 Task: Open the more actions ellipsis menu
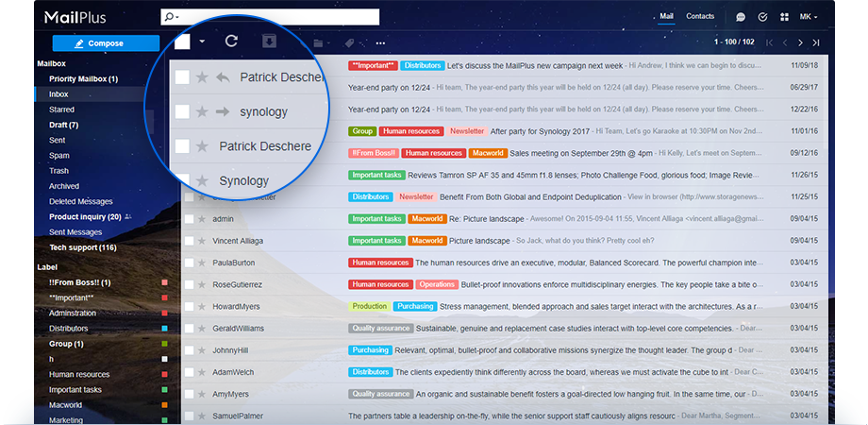click(x=380, y=43)
